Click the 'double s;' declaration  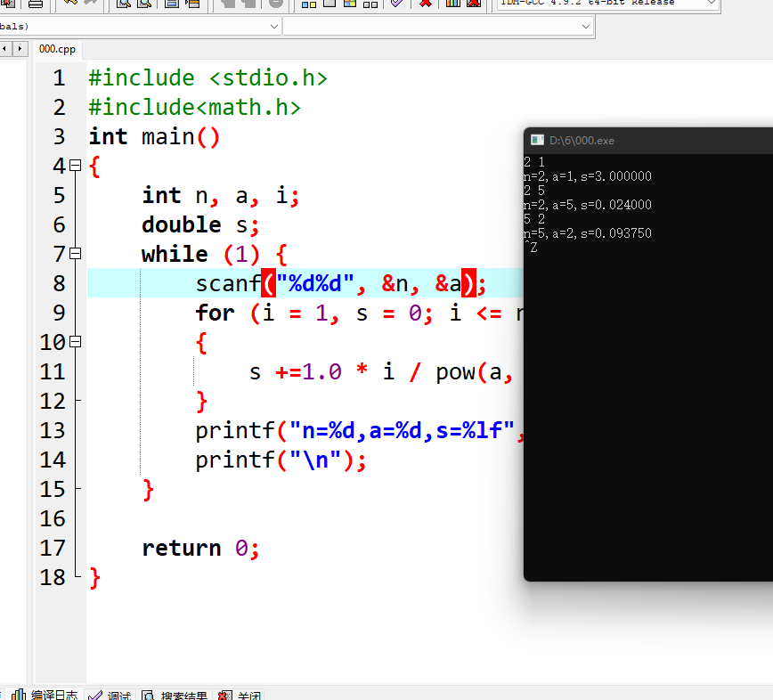click(200, 224)
